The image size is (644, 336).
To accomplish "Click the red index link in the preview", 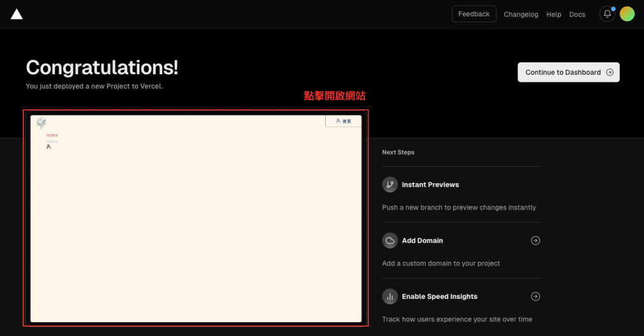I will pyautogui.click(x=52, y=135).
